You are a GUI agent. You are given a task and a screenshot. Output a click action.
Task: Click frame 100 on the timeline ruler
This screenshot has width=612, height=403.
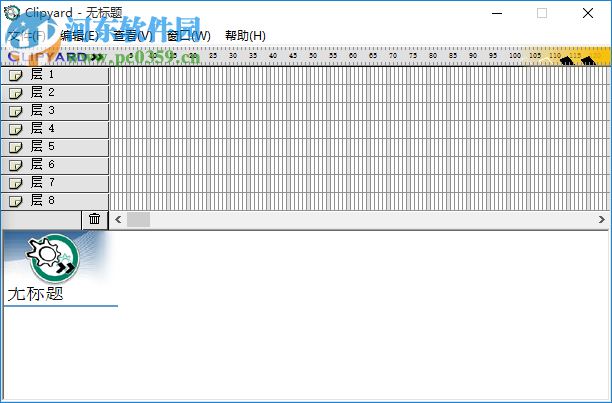click(514, 56)
